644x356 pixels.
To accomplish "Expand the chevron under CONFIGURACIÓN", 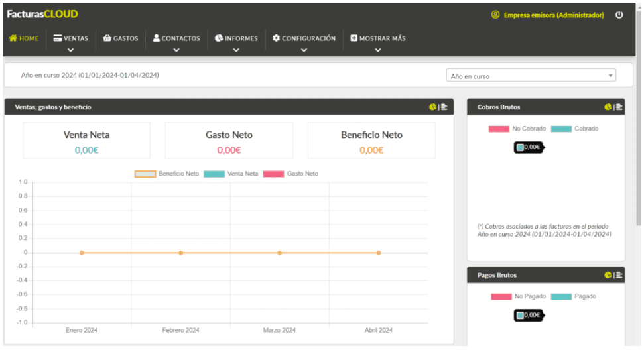I will coord(304,50).
